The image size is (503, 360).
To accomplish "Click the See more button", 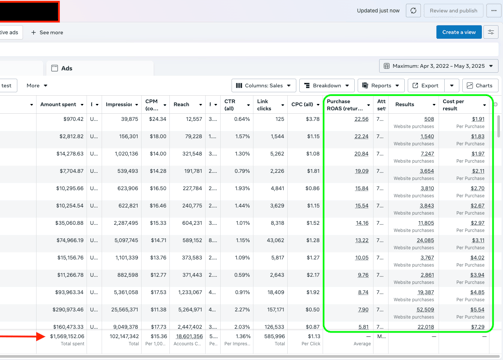I will (x=47, y=32).
